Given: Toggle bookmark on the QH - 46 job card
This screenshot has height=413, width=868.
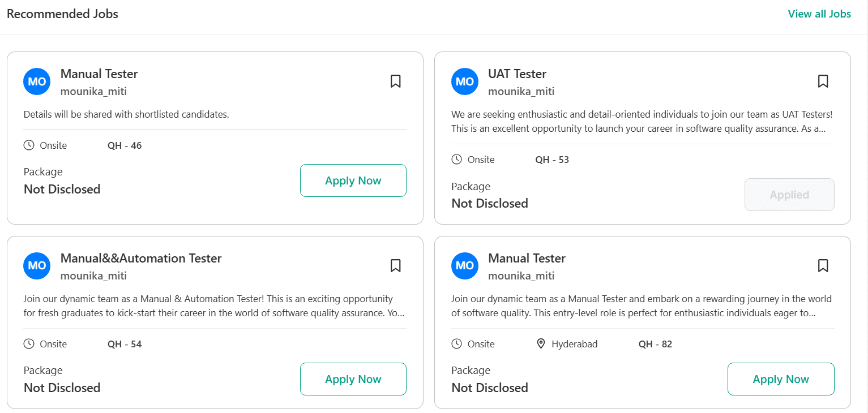Looking at the screenshot, I should click(x=395, y=81).
